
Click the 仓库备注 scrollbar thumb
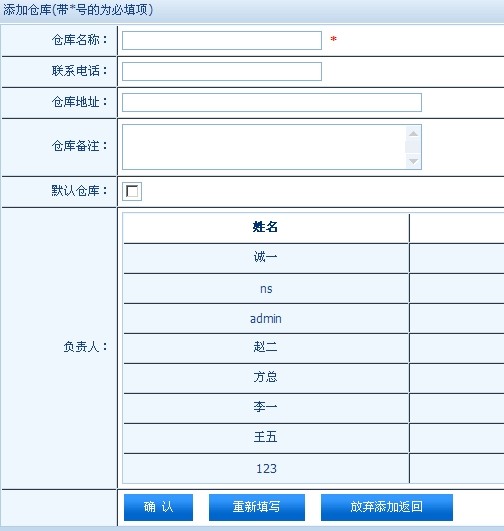pyautogui.click(x=413, y=147)
